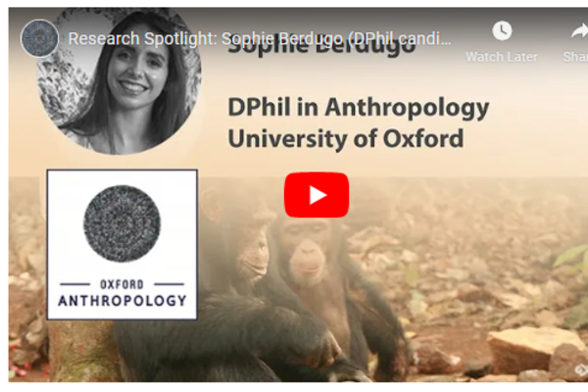Play the Research Spotlight video
The width and height of the screenshot is (588, 392).
[x=317, y=195]
